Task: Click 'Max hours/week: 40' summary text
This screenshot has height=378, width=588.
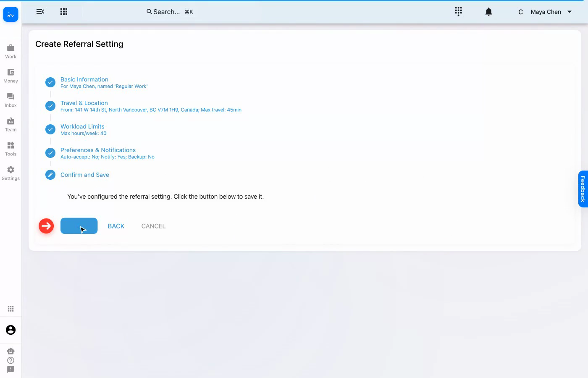Action: click(x=84, y=134)
